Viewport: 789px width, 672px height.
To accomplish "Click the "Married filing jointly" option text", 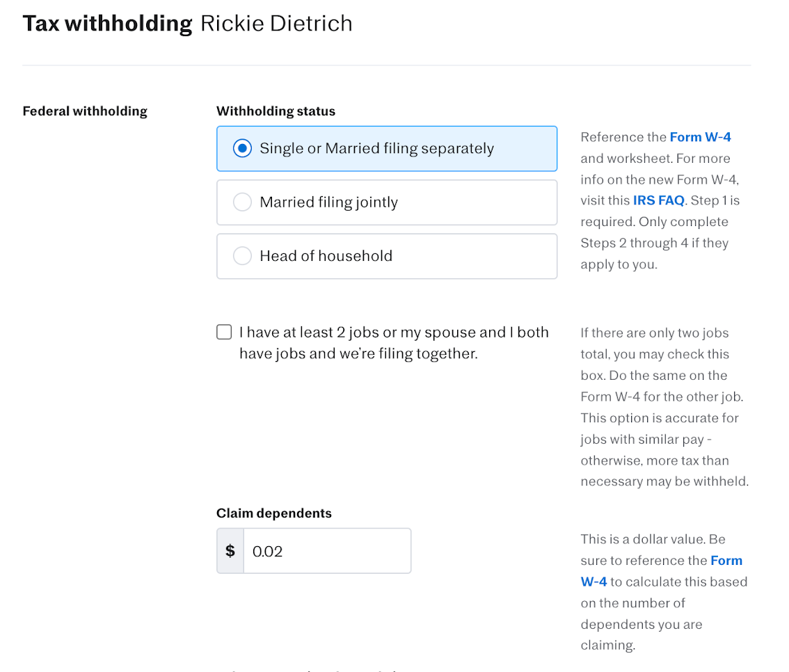I will [328, 202].
